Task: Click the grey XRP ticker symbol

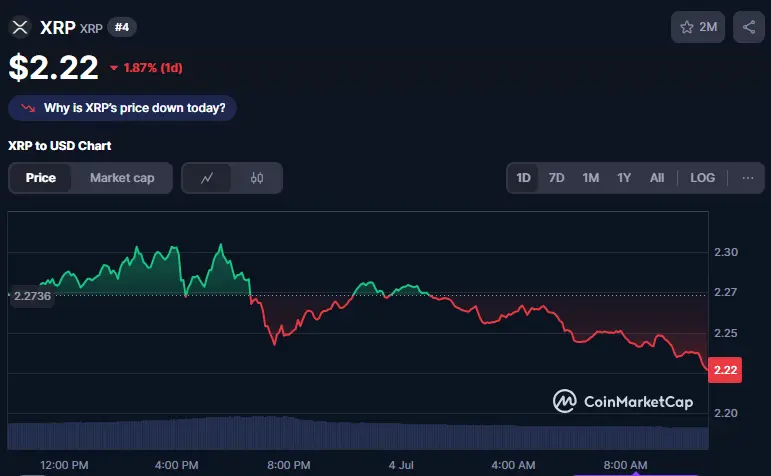Action: pos(91,29)
